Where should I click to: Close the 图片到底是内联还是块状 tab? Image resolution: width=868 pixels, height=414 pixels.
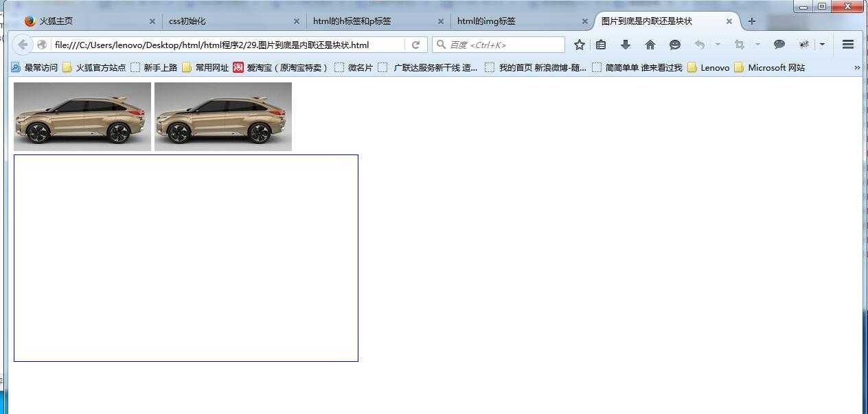point(729,21)
